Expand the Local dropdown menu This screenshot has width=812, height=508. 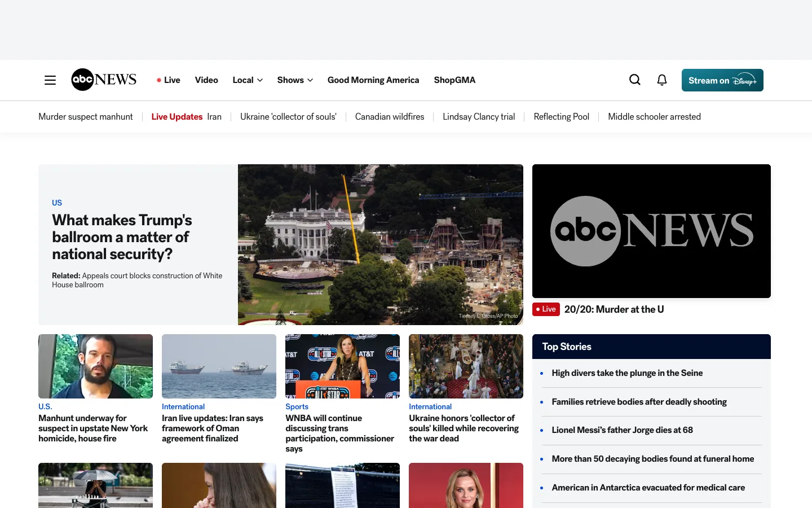(248, 80)
